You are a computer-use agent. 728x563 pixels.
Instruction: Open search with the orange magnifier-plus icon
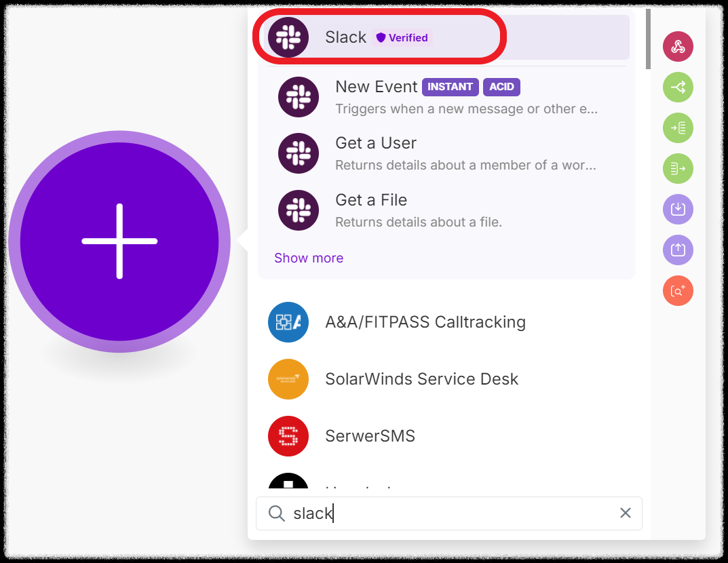[678, 290]
